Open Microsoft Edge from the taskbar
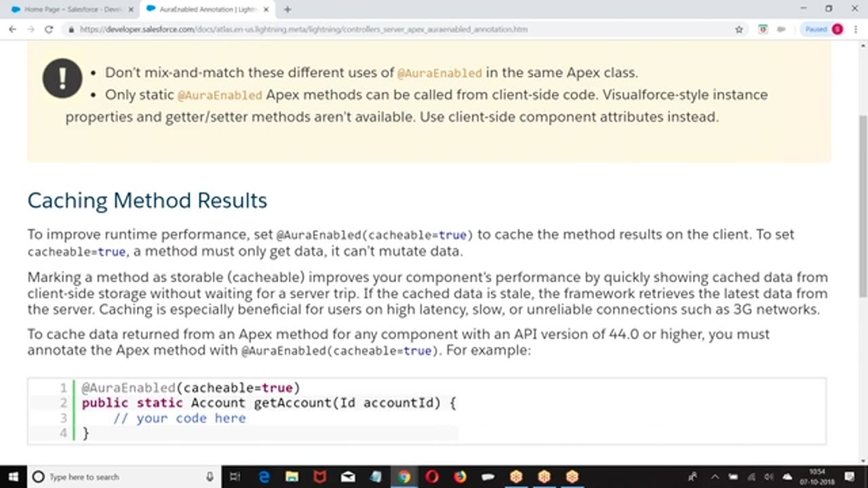 tap(264, 476)
